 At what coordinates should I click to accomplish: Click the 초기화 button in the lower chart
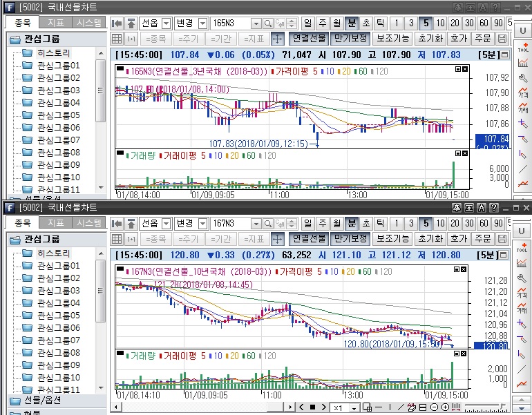pyautogui.click(x=430, y=238)
